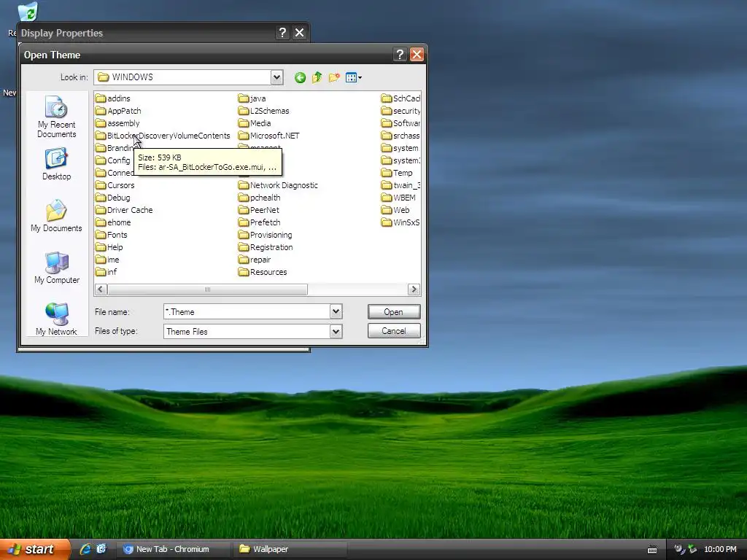Select the pchealth folder

click(260, 198)
